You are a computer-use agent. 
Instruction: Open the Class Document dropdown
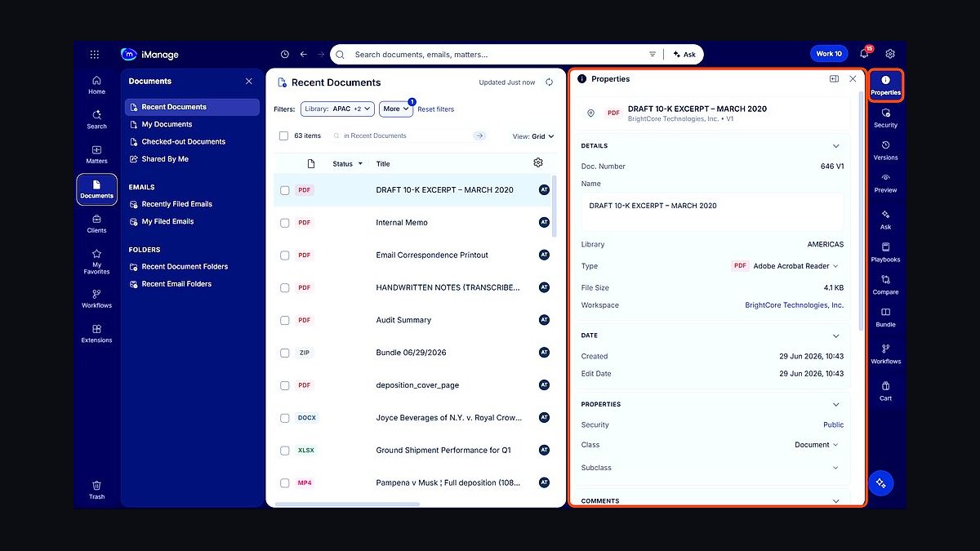tap(817, 445)
